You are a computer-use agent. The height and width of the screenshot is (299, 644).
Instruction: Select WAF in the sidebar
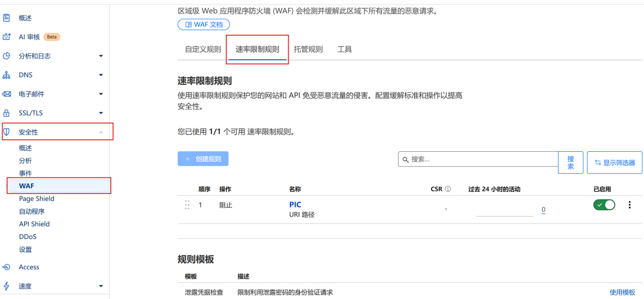[x=58, y=186]
